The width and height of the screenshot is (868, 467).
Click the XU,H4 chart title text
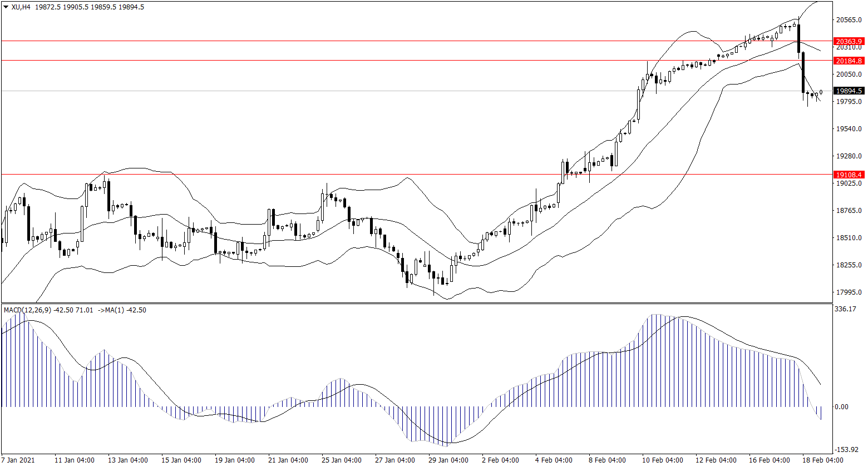tap(21, 7)
